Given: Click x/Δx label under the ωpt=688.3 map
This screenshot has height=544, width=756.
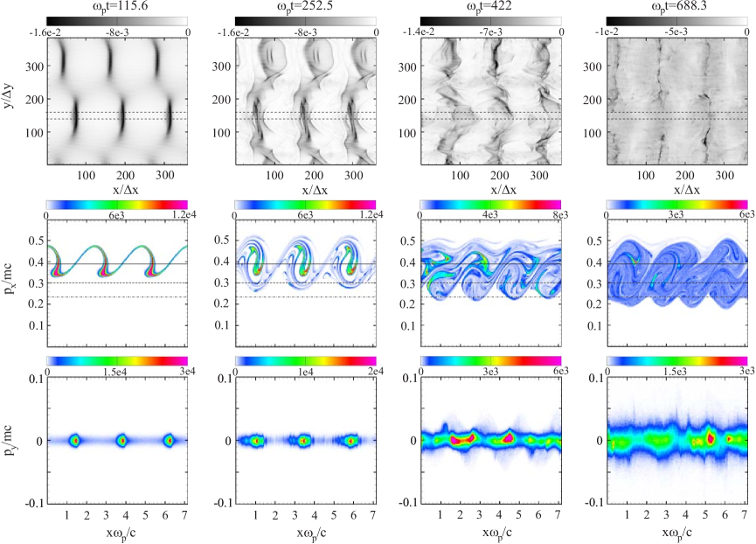Looking at the screenshot, I should pyautogui.click(x=685, y=190).
